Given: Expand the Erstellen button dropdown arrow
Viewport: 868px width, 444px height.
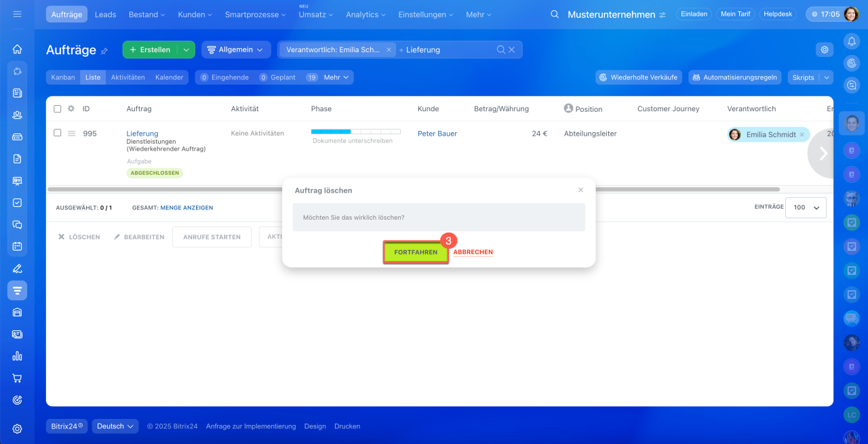Looking at the screenshot, I should coord(186,49).
